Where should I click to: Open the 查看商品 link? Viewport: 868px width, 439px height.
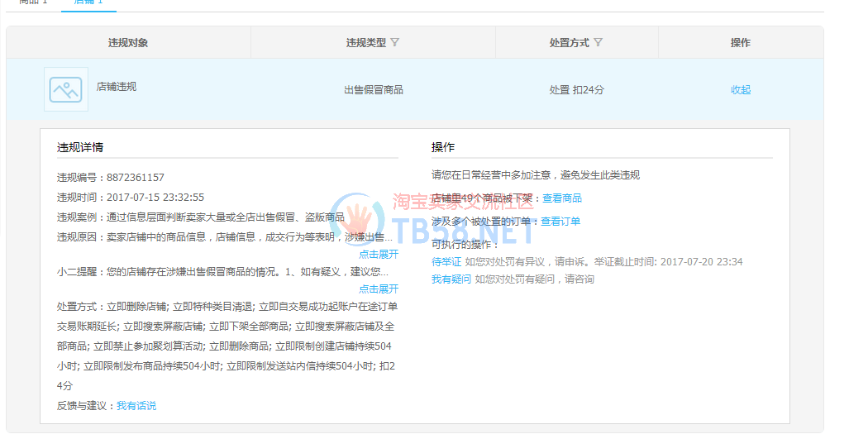(562, 198)
